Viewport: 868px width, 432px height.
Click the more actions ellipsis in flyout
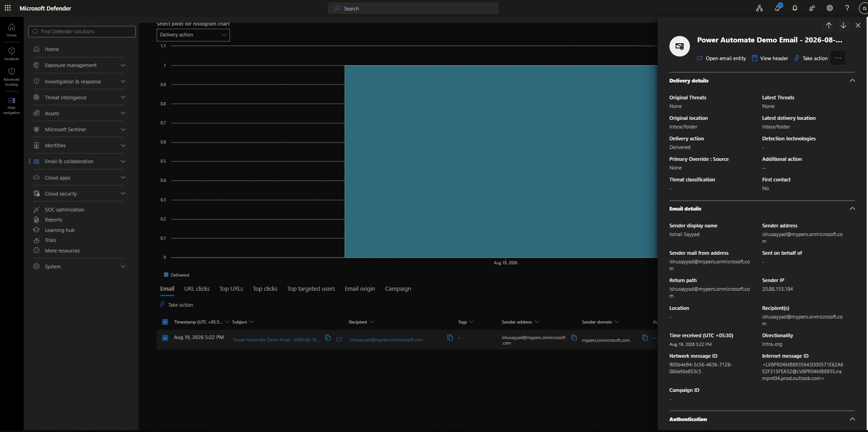pos(838,58)
